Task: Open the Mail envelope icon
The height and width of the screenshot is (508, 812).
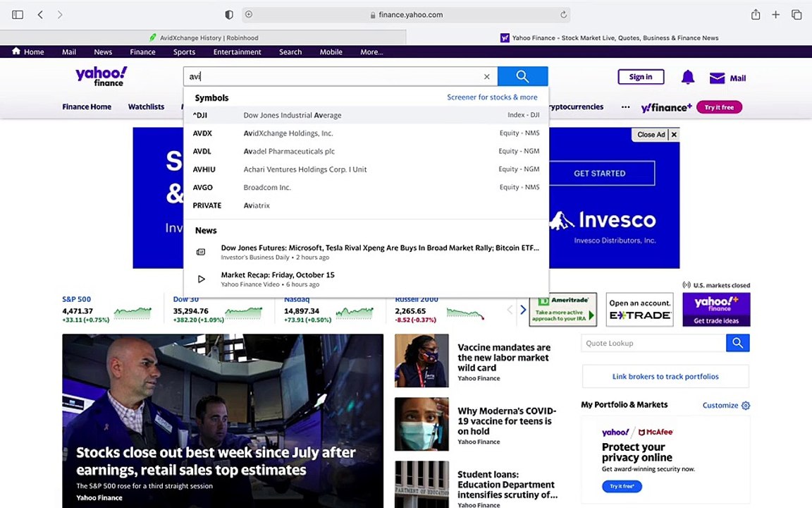Action: [x=717, y=78]
